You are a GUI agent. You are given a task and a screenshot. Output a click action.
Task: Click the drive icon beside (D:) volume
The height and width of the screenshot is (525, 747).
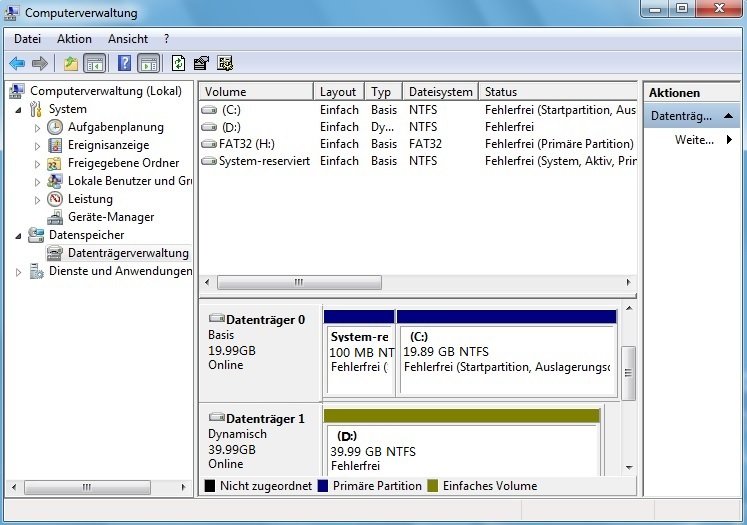point(209,127)
